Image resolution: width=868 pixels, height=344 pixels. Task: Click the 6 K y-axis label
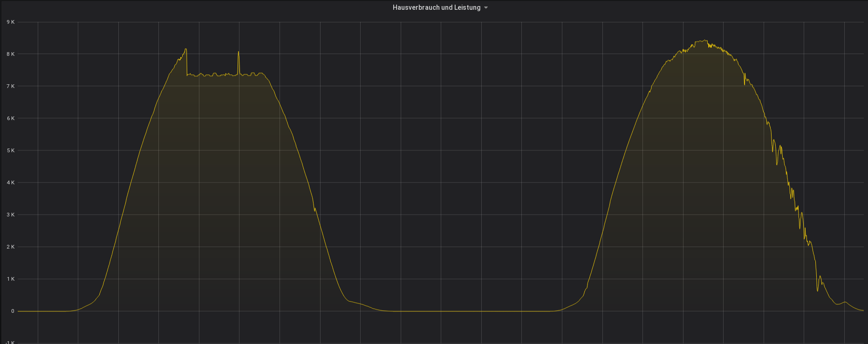pos(11,118)
